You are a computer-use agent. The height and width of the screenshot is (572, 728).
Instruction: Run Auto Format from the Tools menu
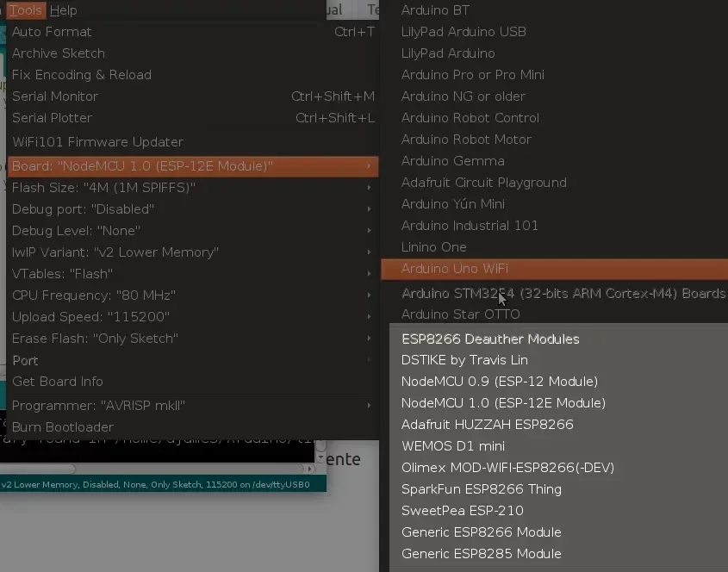pos(193,32)
